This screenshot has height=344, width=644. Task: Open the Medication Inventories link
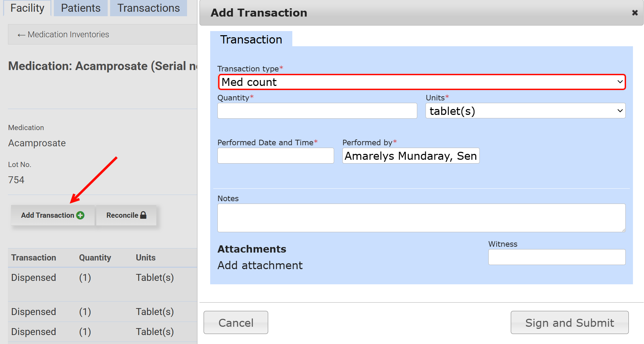click(68, 35)
